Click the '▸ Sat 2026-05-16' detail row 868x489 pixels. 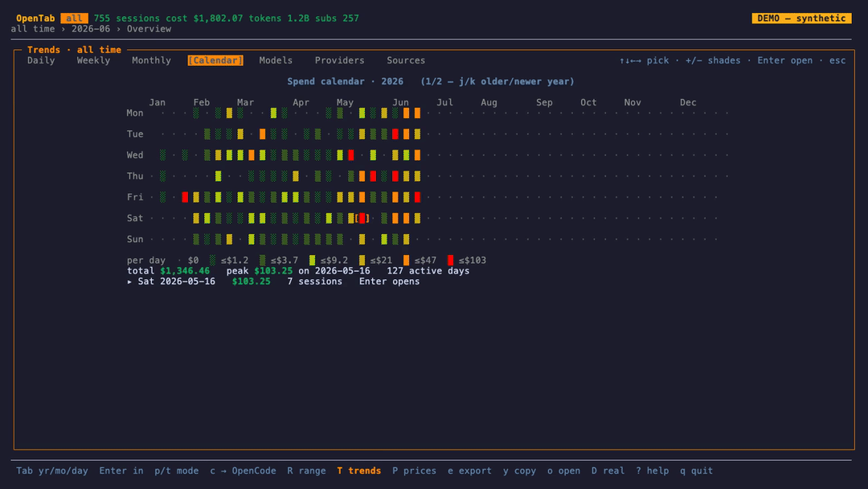point(273,281)
